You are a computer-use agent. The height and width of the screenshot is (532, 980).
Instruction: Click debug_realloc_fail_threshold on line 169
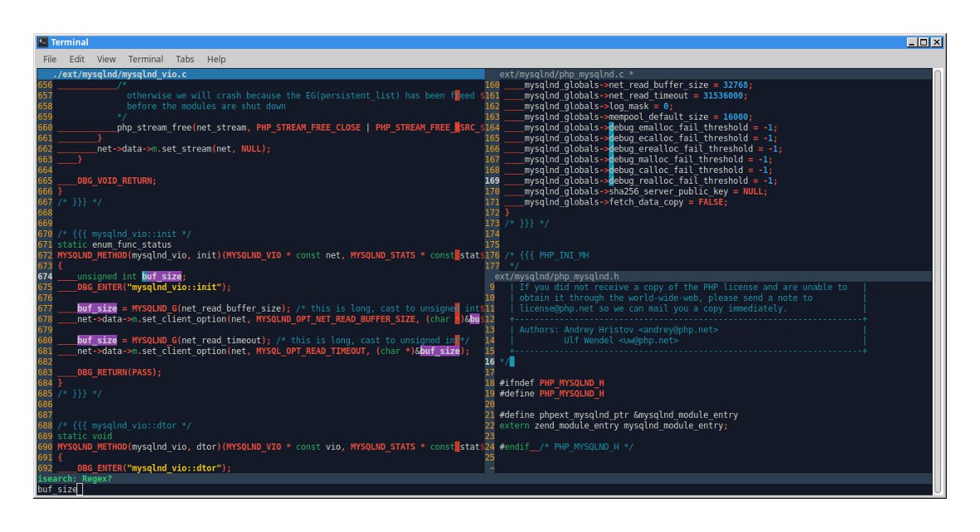(679, 180)
